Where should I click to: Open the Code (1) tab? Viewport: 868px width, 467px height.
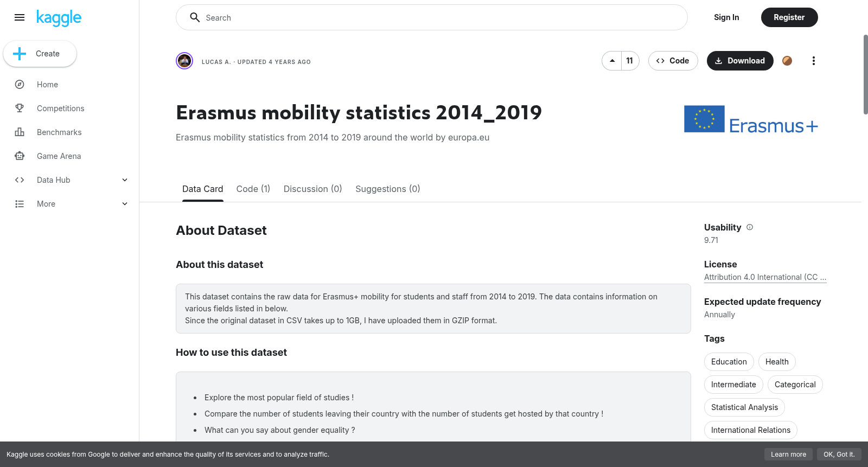(253, 189)
